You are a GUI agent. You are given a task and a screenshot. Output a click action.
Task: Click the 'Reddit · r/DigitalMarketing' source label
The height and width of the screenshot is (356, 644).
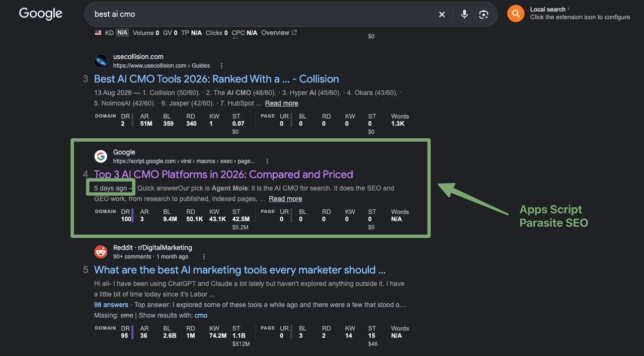point(152,248)
